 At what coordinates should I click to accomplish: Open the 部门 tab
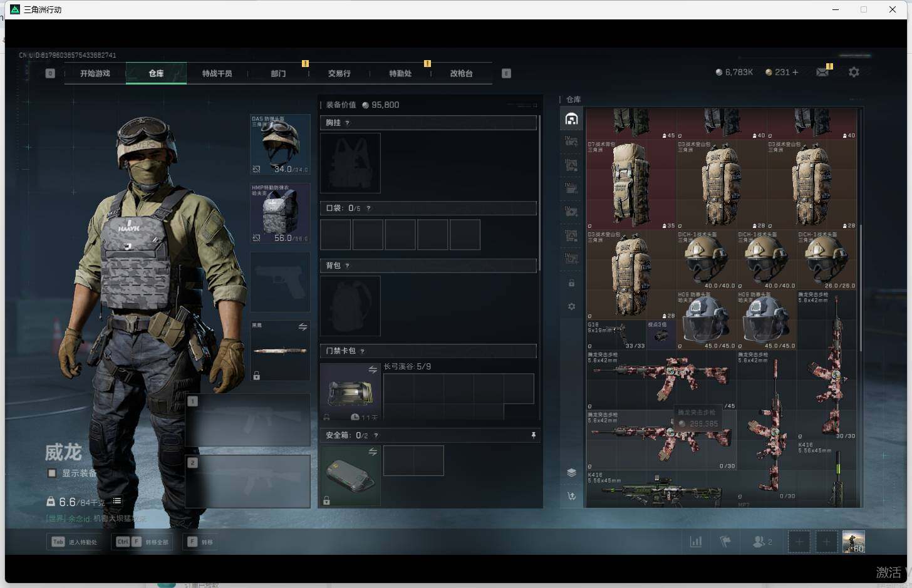coord(278,73)
